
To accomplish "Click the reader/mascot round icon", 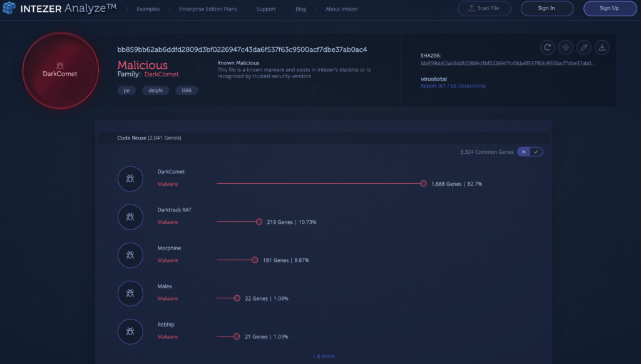I will pos(565,48).
